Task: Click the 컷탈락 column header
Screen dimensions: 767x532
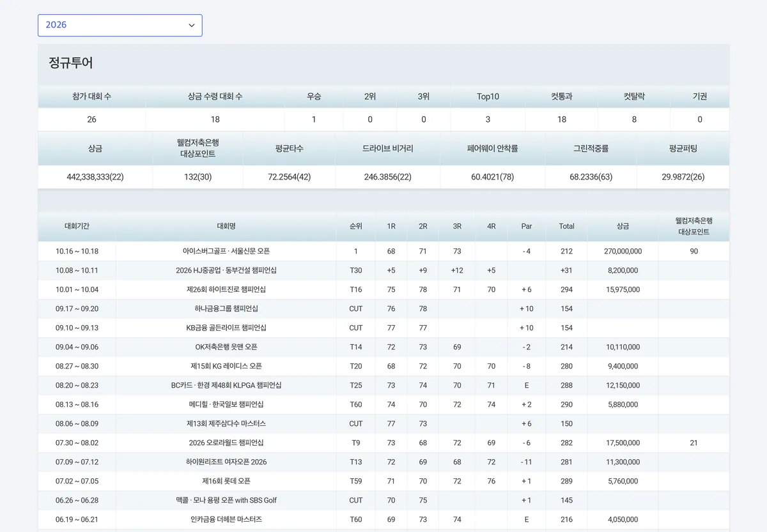Action: [x=634, y=96]
